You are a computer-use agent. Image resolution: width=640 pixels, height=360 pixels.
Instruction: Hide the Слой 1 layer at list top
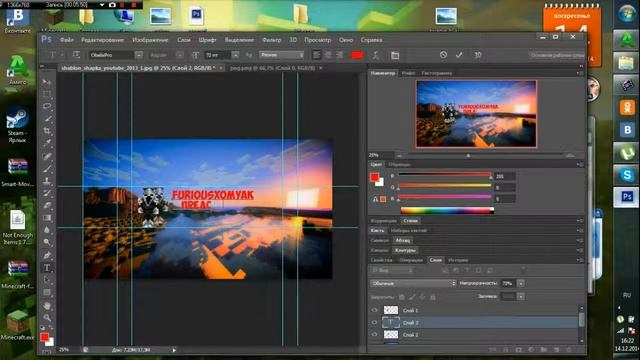[x=374, y=310]
